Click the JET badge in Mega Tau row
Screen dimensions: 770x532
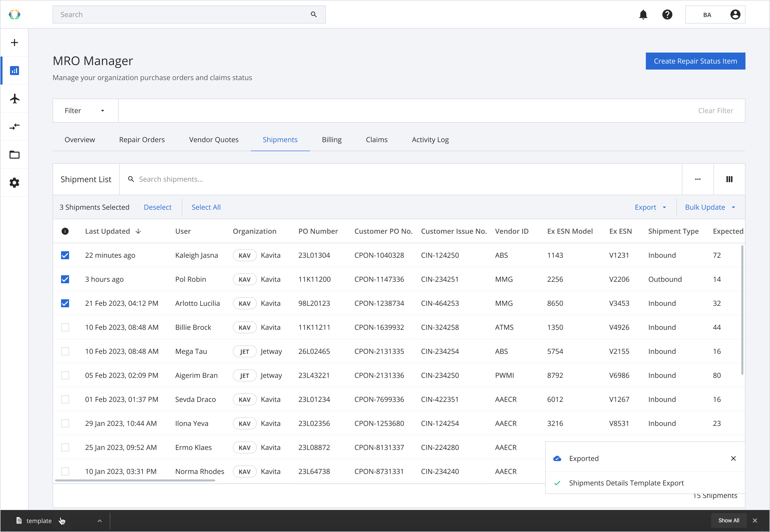tap(244, 351)
